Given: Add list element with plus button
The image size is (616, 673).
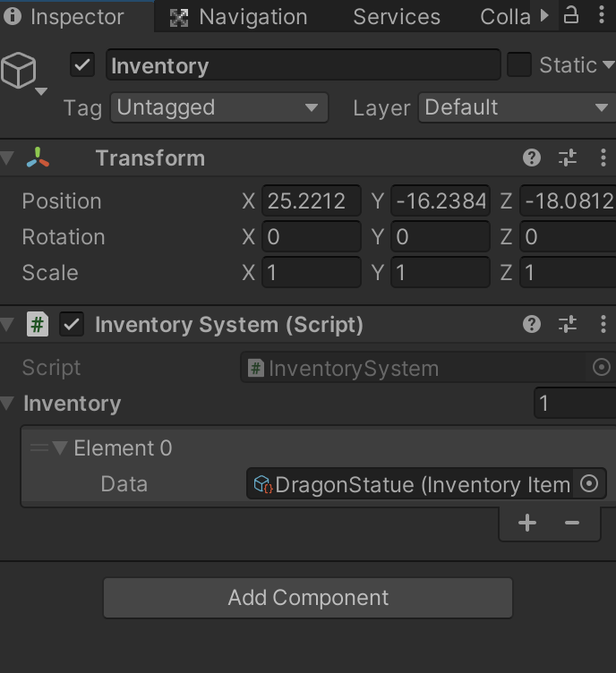Looking at the screenshot, I should pyautogui.click(x=527, y=523).
